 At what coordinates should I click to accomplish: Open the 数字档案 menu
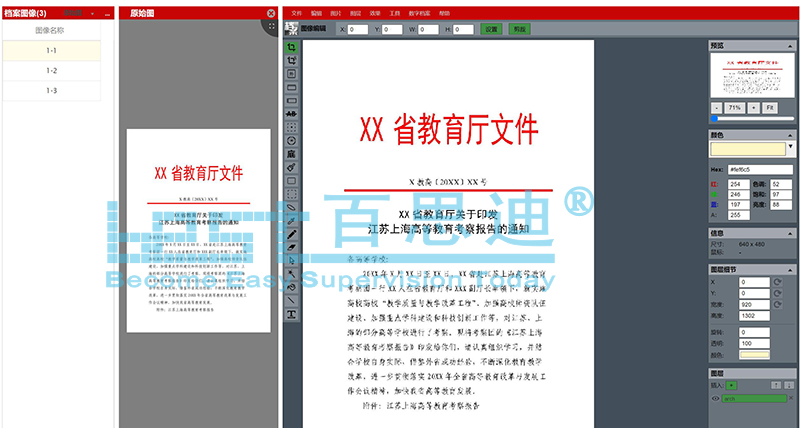point(422,13)
